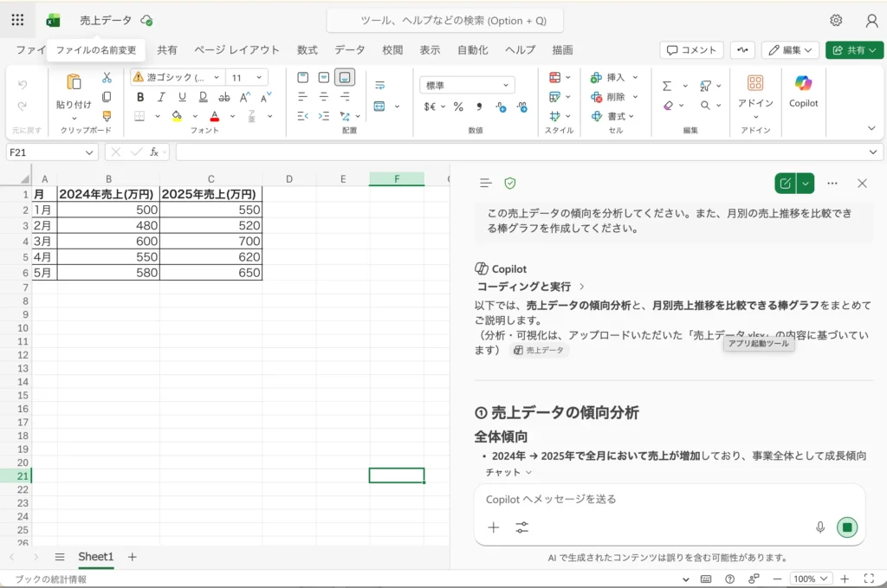The width and height of the screenshot is (887, 588).
Task: Click the increase indent icon
Action: point(324,116)
